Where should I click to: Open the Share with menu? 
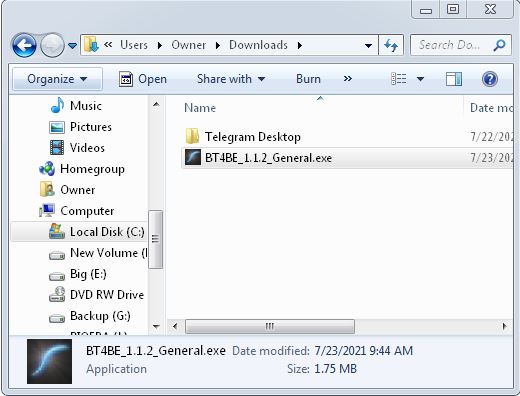coord(231,79)
